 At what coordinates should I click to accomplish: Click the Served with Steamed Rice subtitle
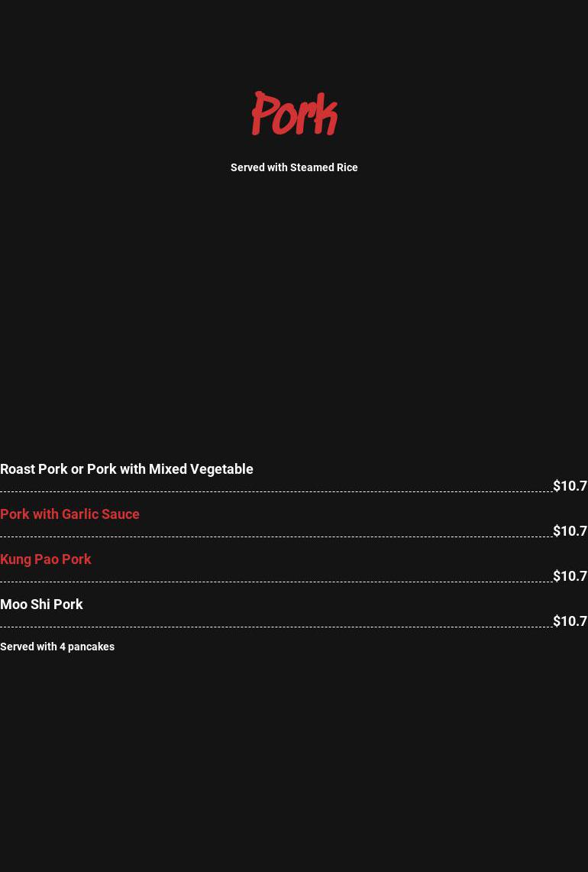tap(294, 167)
